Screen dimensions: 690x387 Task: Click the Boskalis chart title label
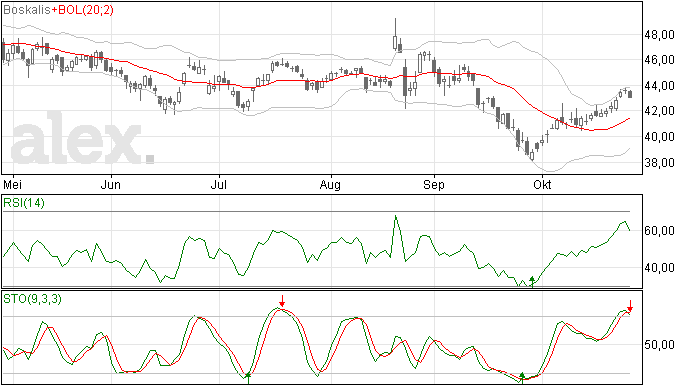[27, 10]
